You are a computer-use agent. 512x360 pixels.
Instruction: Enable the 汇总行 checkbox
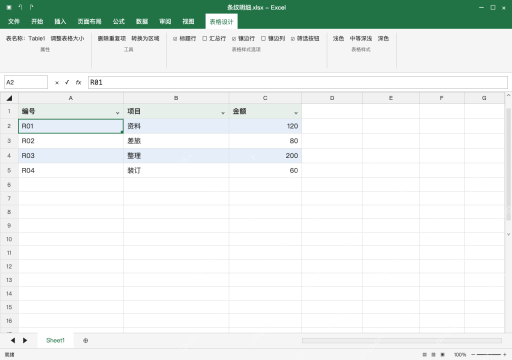[x=205, y=39]
